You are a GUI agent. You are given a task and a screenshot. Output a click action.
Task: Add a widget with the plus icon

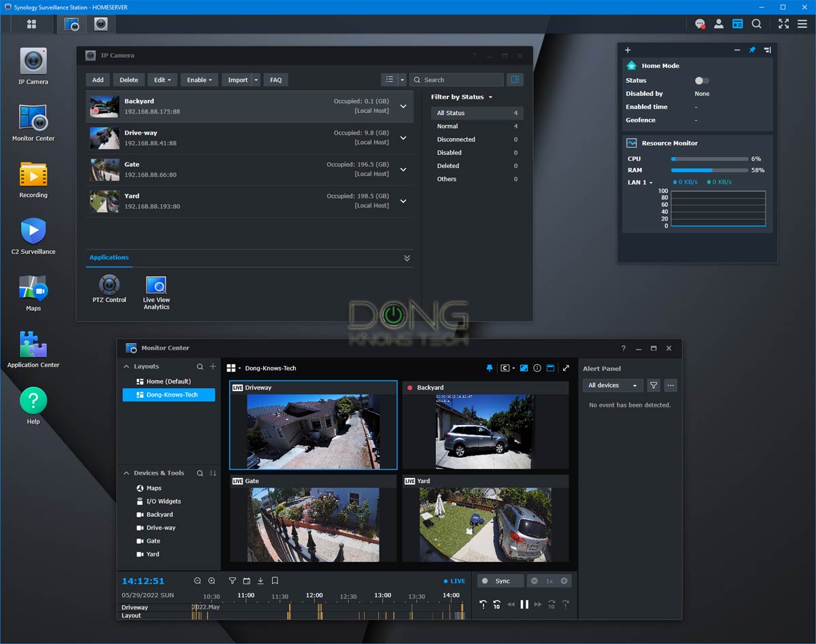pos(628,50)
